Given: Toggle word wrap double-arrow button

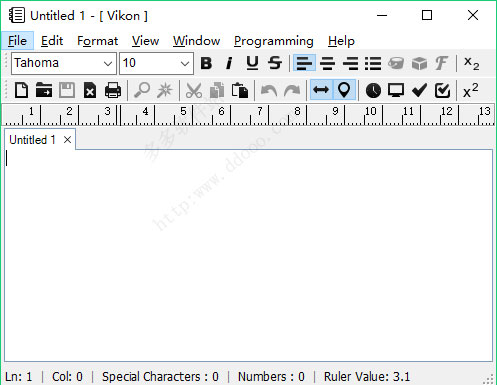Looking at the screenshot, I should pos(321,90).
